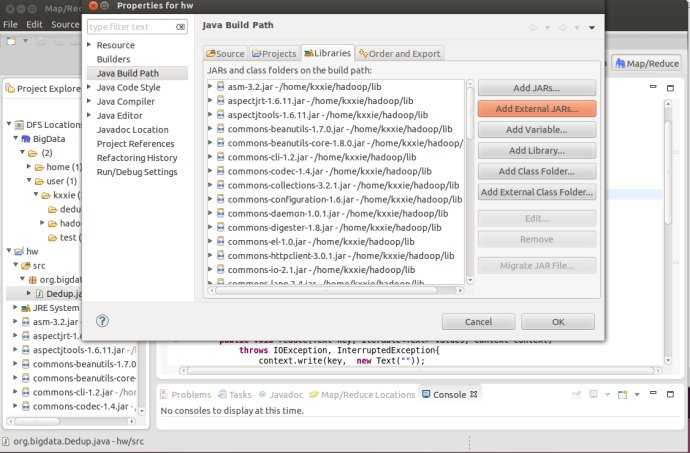
Task: Expand asm-3.2.jar in build path list
Action: coord(210,87)
